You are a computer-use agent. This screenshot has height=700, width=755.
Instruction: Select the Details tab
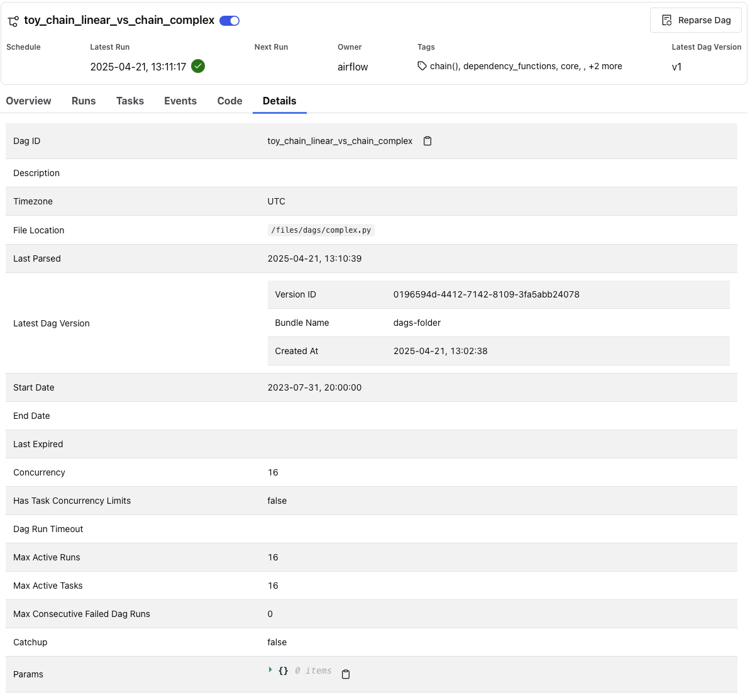click(279, 101)
